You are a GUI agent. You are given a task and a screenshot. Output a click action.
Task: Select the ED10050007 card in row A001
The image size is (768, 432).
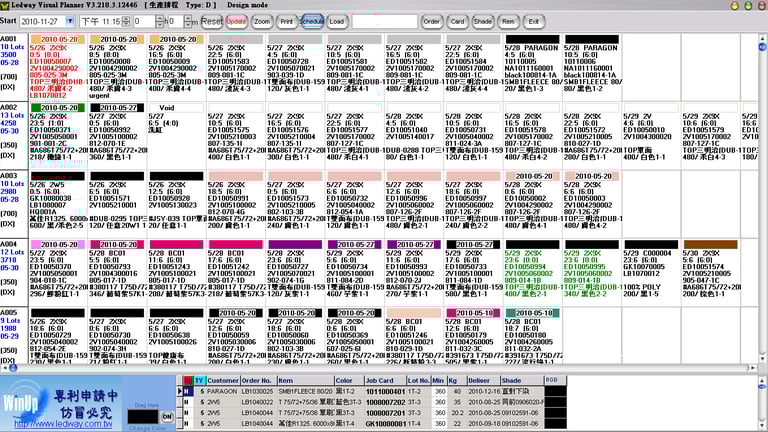pyautogui.click(x=58, y=68)
